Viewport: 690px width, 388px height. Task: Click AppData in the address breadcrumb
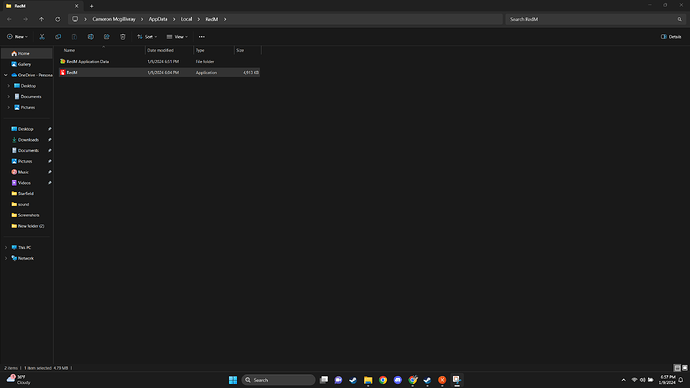click(x=158, y=19)
